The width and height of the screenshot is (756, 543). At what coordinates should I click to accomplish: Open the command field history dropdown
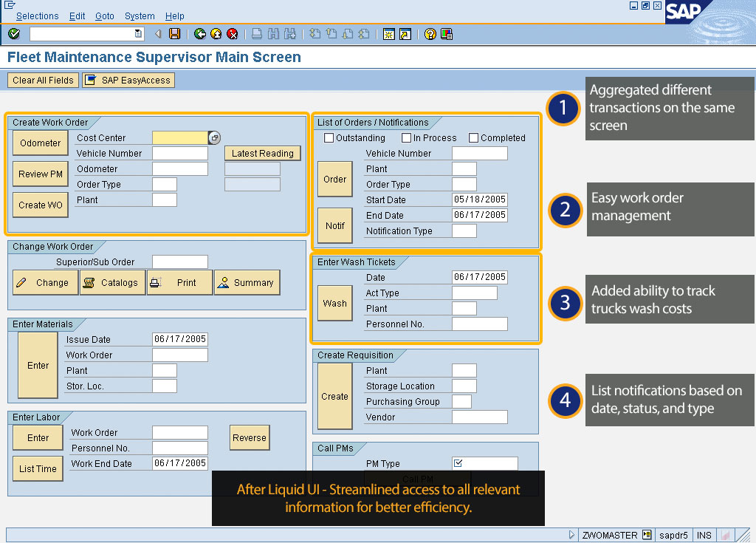138,34
